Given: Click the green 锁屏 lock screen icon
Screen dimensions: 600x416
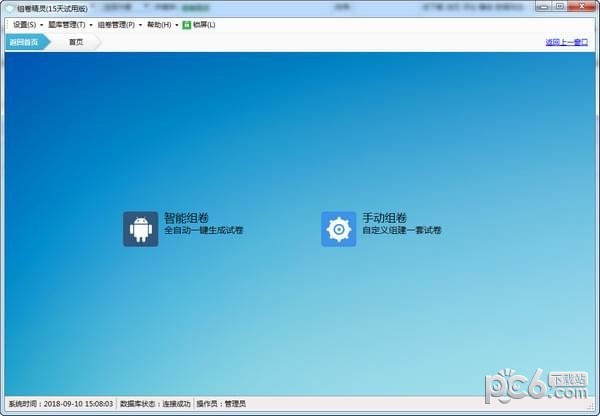Looking at the screenshot, I should 184,24.
